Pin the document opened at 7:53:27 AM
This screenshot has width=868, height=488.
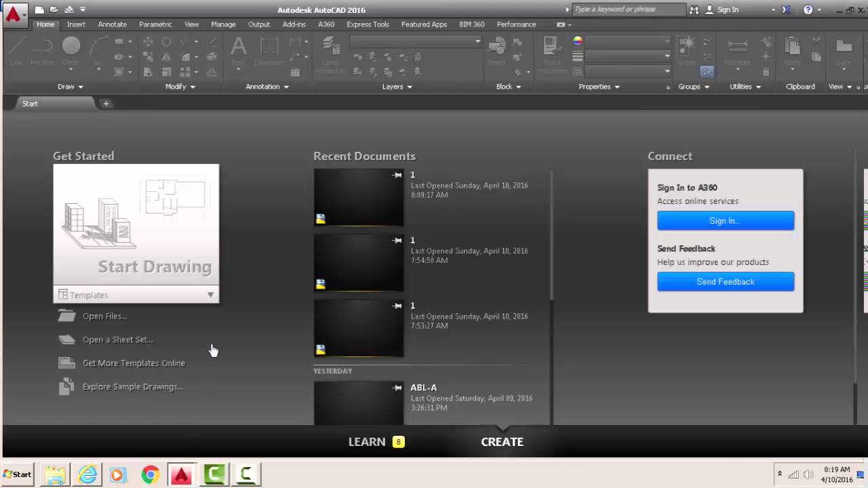click(397, 306)
